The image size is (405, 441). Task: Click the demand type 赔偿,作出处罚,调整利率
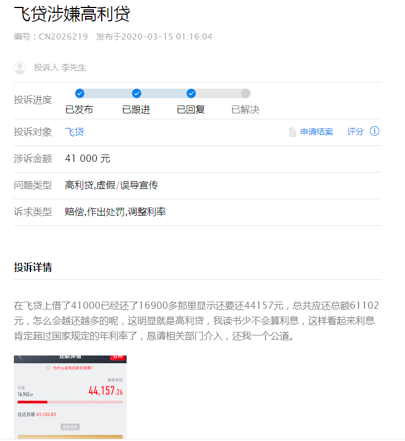pyautogui.click(x=115, y=212)
